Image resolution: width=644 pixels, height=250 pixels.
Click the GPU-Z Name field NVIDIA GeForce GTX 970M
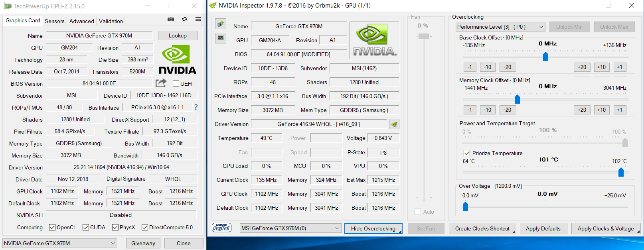[99, 35]
